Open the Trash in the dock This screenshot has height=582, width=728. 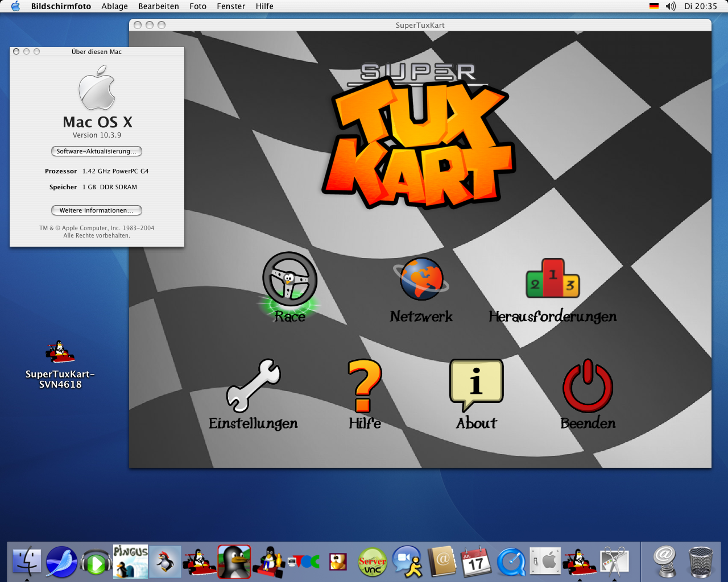tap(701, 562)
